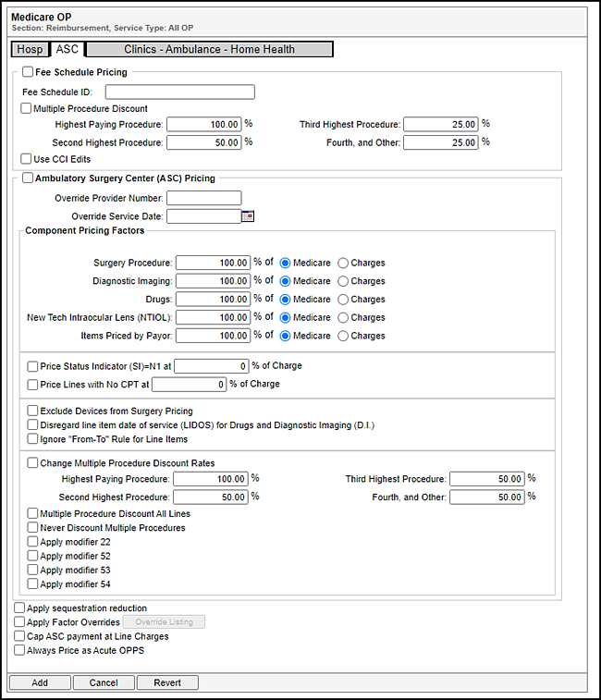The height and width of the screenshot is (700, 601).
Task: Enable Apply modifier 54
Action: coord(32,583)
